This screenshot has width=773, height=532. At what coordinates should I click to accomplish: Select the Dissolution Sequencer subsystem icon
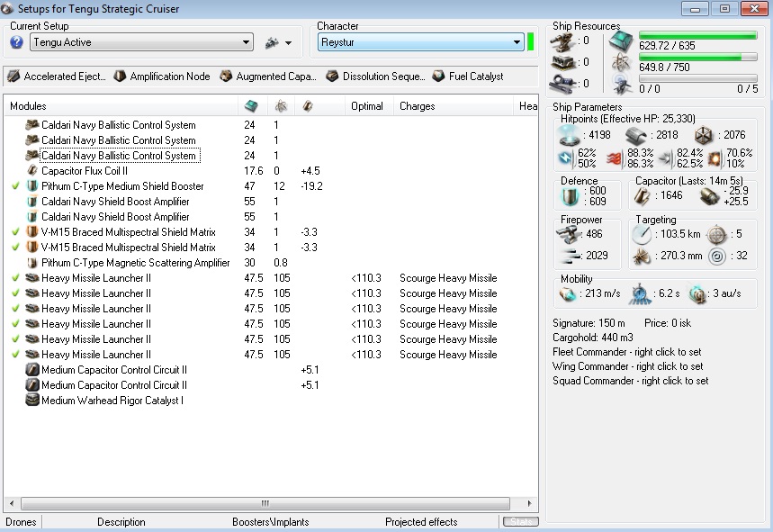click(x=332, y=77)
